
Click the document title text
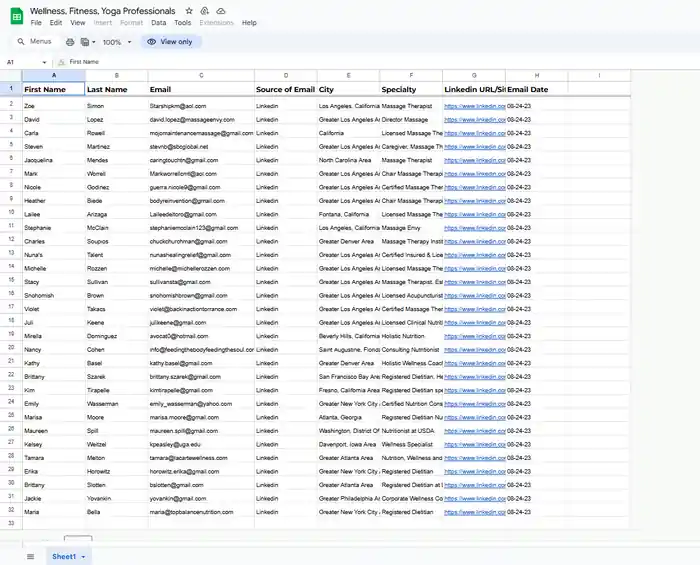tap(103, 11)
